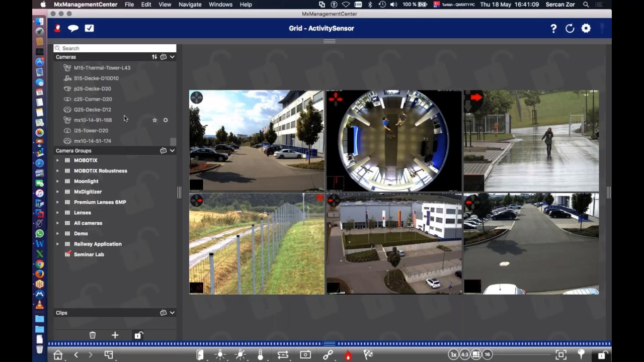Expand the Lenses group
The width and height of the screenshot is (644, 362).
57,213
